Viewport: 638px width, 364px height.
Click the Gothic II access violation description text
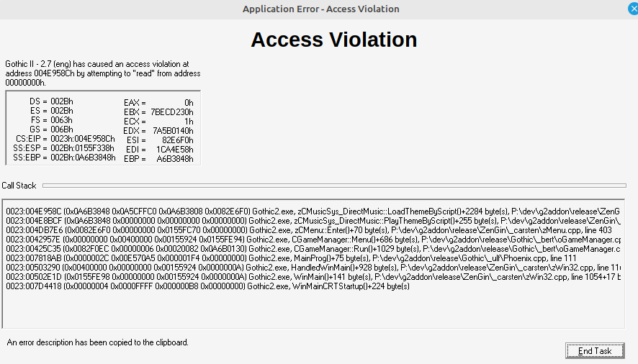97,73
